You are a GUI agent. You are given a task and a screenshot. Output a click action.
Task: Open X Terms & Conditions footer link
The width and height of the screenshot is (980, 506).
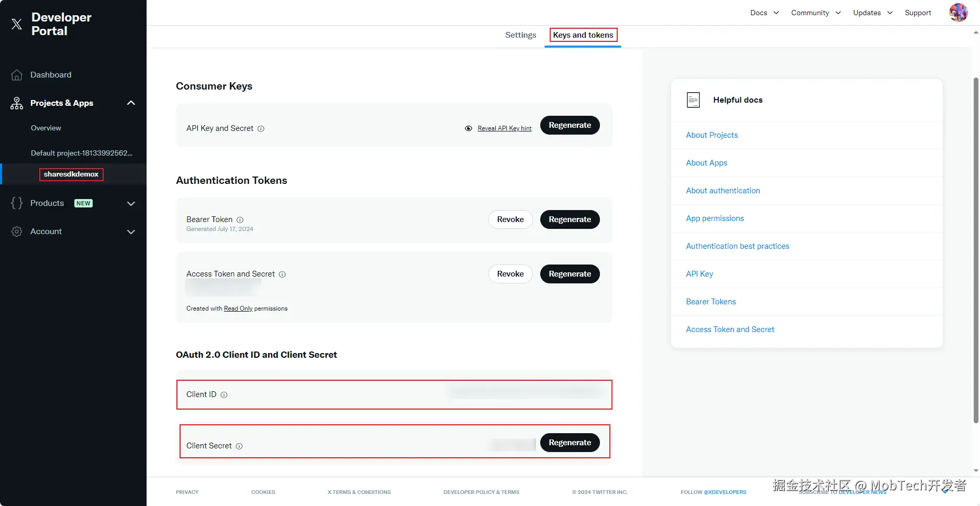point(359,492)
